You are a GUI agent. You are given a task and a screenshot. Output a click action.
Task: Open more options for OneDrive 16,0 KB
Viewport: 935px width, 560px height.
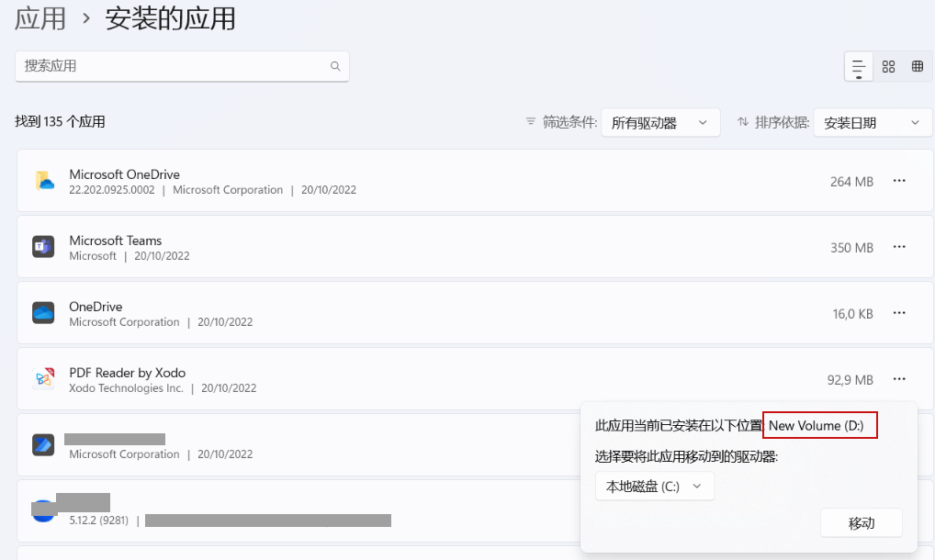click(899, 313)
